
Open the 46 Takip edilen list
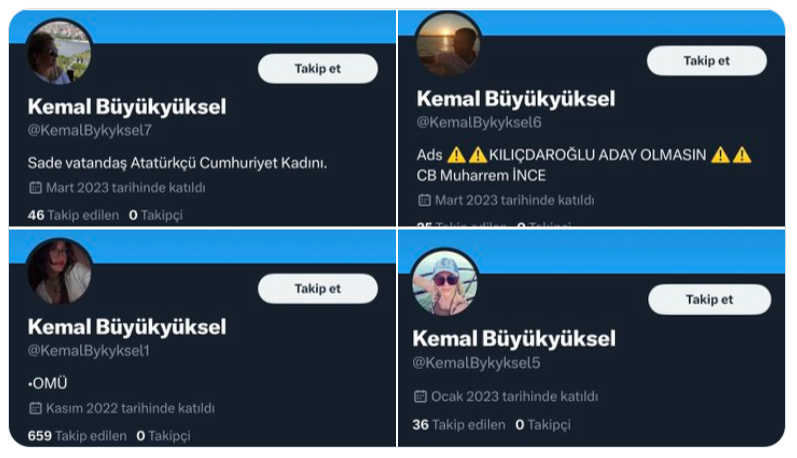(x=73, y=215)
